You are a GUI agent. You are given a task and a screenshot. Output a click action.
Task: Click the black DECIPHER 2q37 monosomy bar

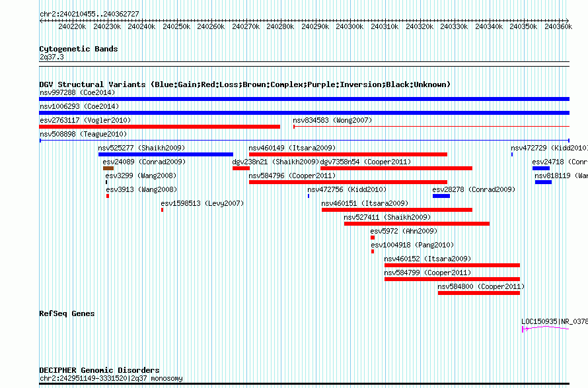pyautogui.click(x=304, y=384)
